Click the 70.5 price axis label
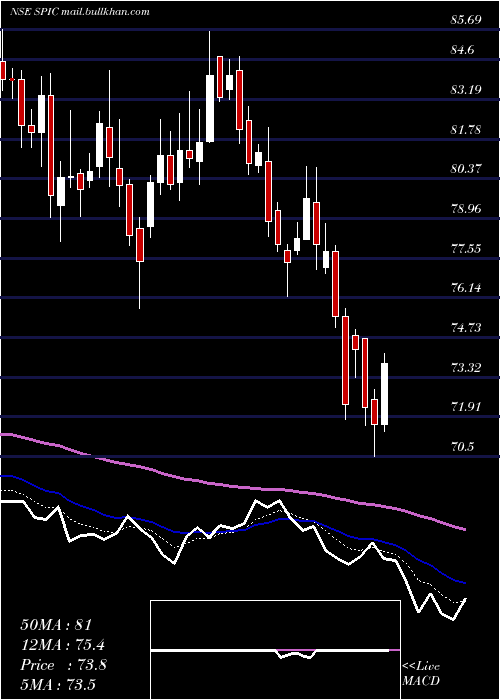Viewport: 500px width, 700px height. click(x=464, y=446)
